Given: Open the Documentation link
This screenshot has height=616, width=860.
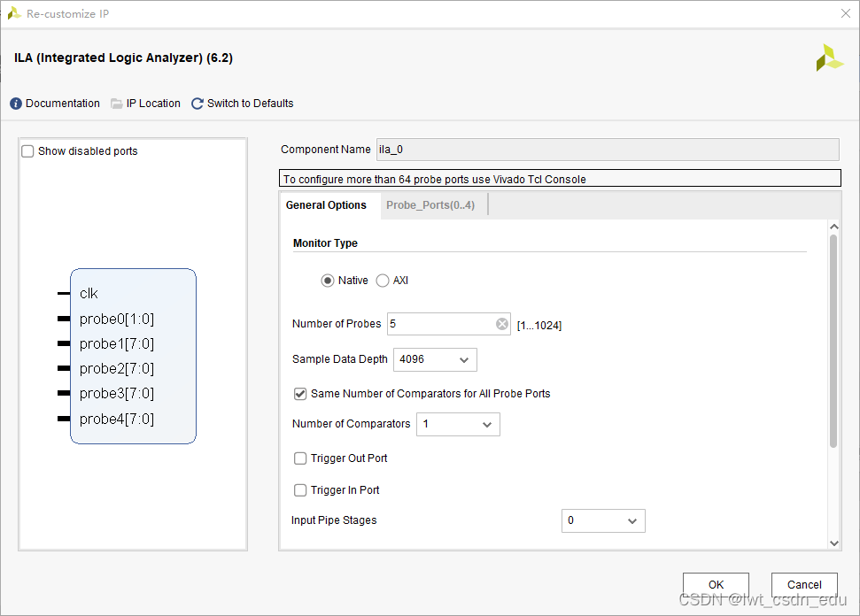Looking at the screenshot, I should [63, 104].
